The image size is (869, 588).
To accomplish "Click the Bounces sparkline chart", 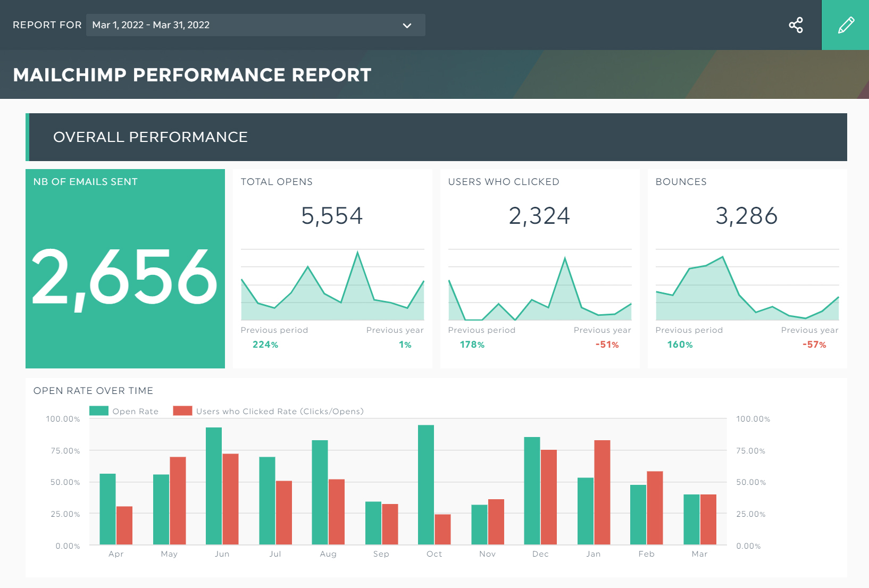I will [x=747, y=287].
